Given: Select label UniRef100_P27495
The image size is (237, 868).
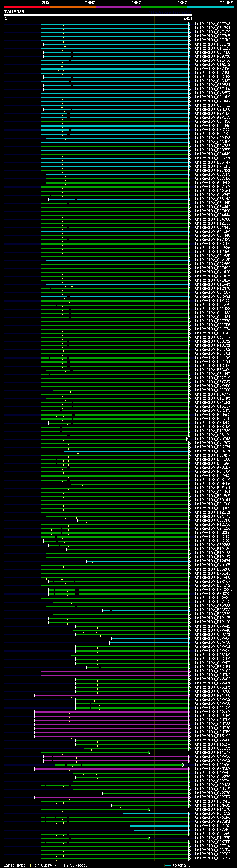Looking at the screenshot, I should [x=213, y=73].
